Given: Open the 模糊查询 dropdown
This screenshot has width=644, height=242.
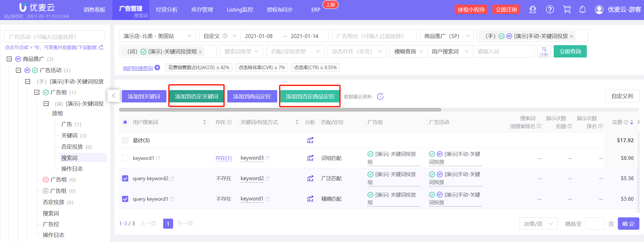Looking at the screenshot, I should (409, 52).
